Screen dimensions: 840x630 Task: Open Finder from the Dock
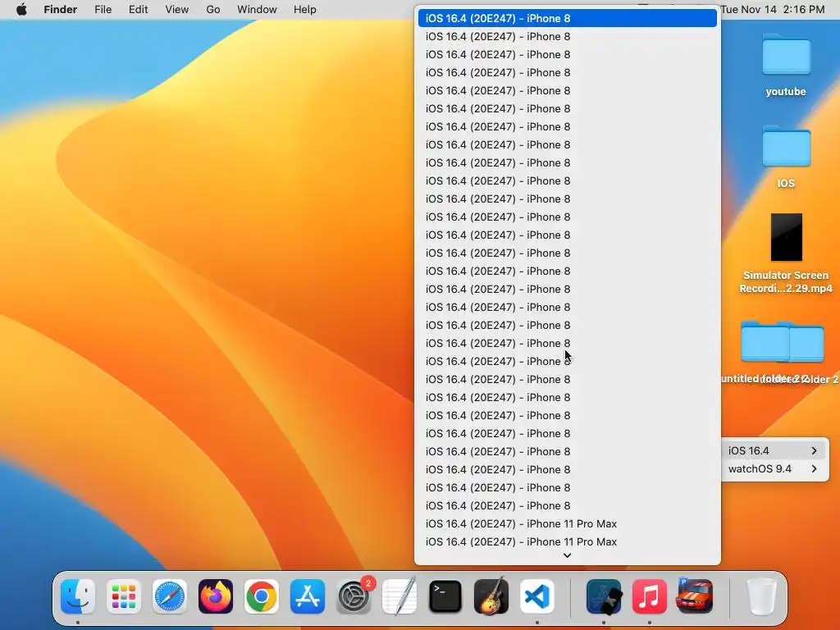78,596
